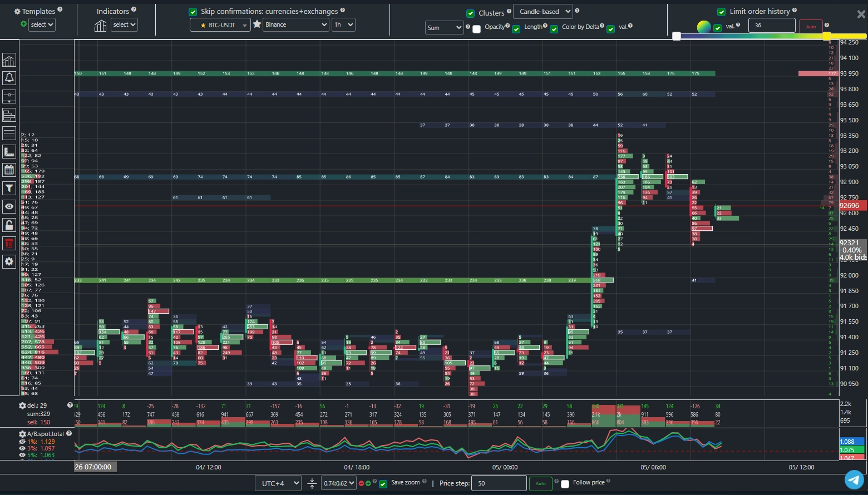
Task: Click the volume profile bars icon
Action: point(9,115)
